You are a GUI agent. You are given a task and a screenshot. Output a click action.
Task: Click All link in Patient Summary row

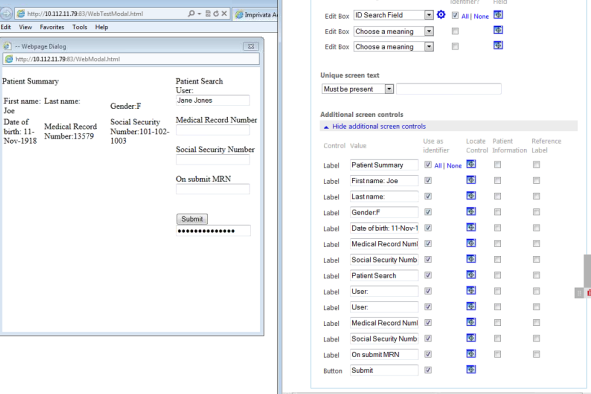438,166
